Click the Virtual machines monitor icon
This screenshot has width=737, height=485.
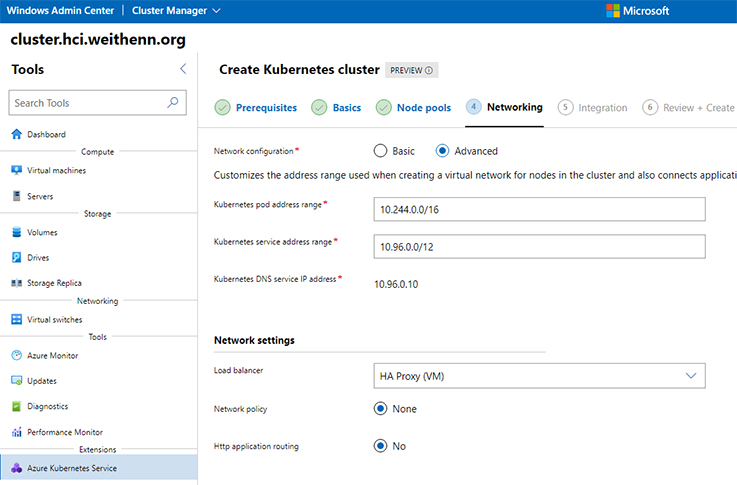[x=16, y=170]
